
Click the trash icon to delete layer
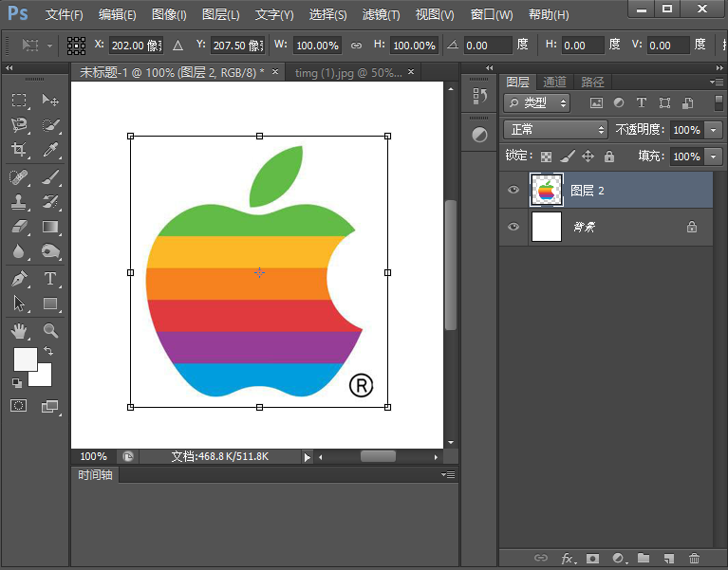(x=694, y=559)
